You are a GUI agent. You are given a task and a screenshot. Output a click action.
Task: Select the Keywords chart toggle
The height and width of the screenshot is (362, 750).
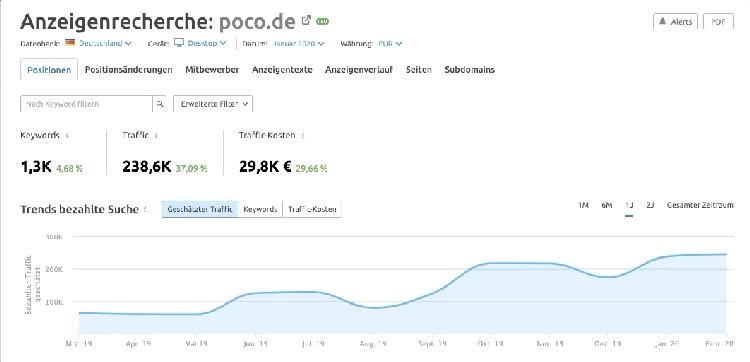click(x=260, y=209)
